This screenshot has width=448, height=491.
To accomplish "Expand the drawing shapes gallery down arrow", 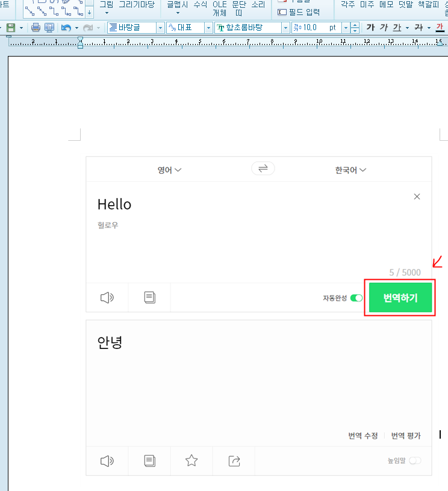I will [x=89, y=13].
